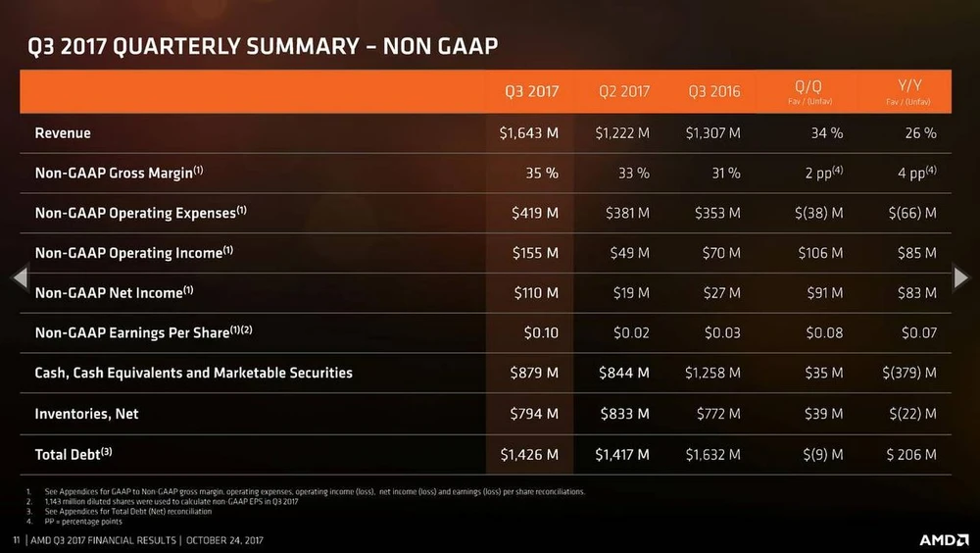Click the Y/Y Fav/(Unfav) column header
Viewport: 980px width, 553px height.
[x=906, y=92]
